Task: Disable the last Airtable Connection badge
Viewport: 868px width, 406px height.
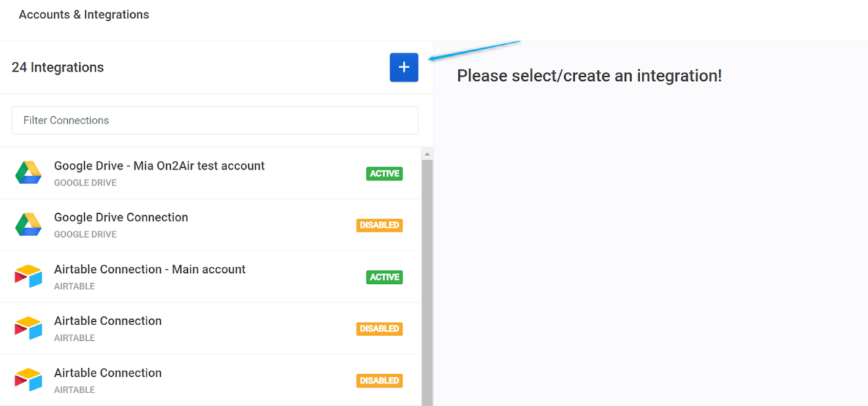Action: tap(379, 380)
